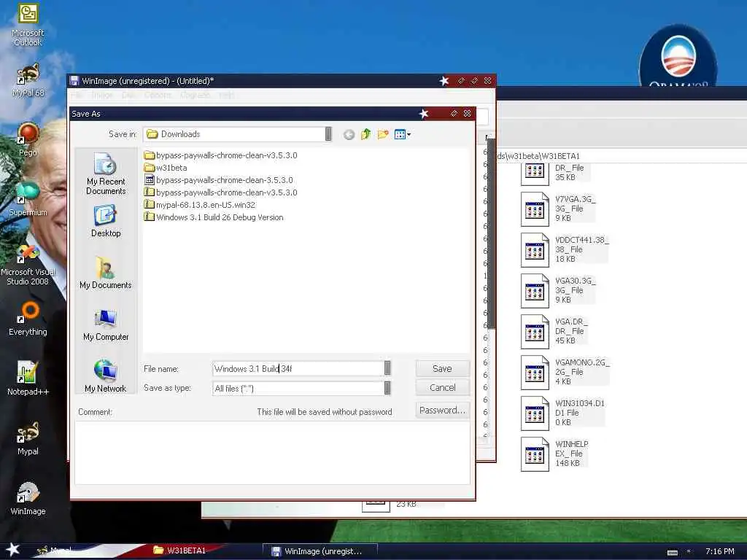Select VGAMONO.2G_ file in W31BETA1 window
747x560 pixels.
click(x=565, y=373)
